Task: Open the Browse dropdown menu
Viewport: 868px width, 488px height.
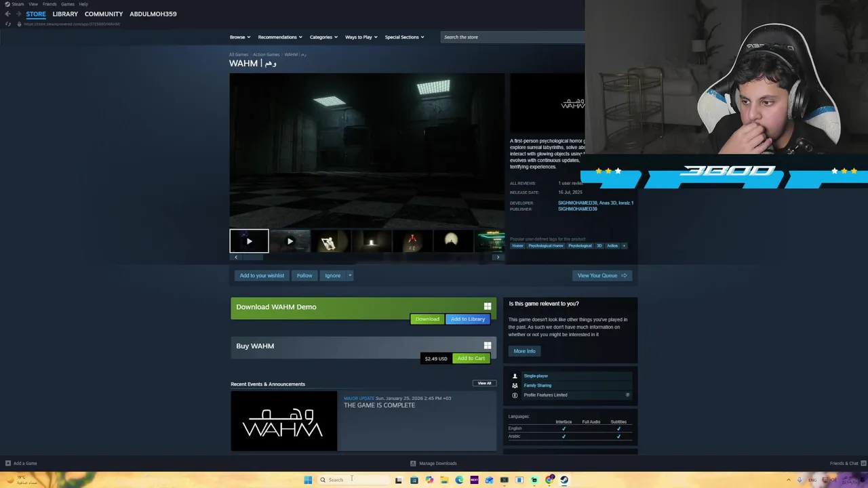Action: click(x=240, y=37)
